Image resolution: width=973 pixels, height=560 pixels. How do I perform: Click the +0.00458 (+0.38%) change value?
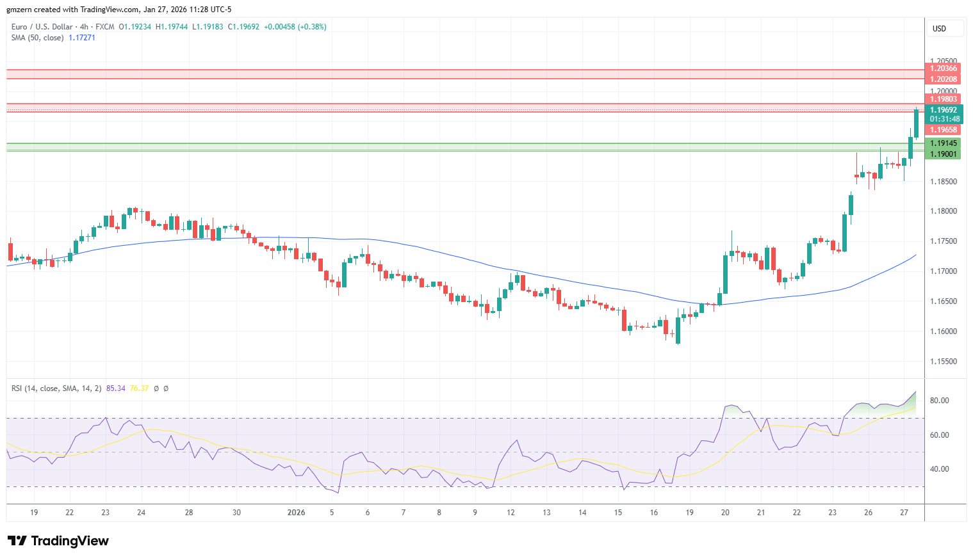(295, 27)
